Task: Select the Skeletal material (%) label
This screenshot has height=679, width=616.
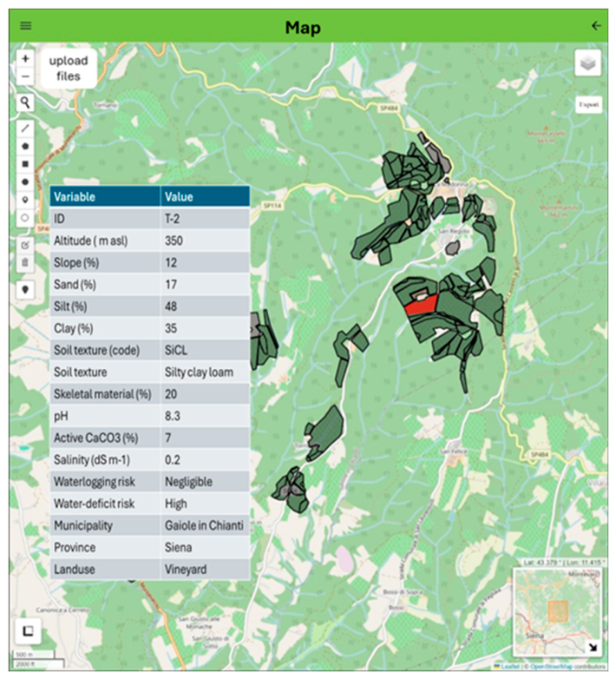Action: tap(102, 394)
